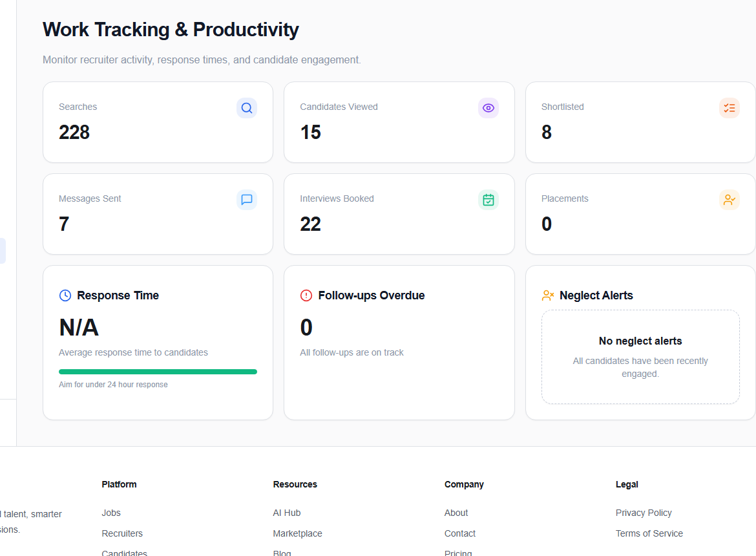Click the Follow-ups Overdue count 0
The height and width of the screenshot is (556, 756).
click(306, 328)
